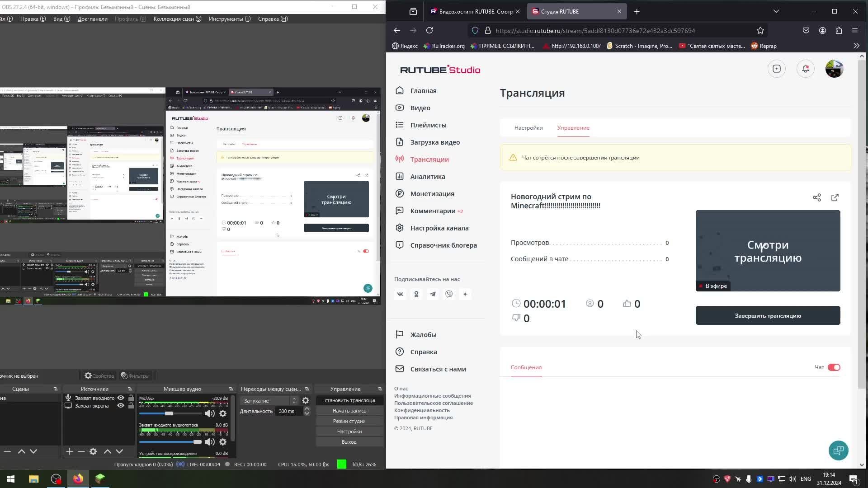Viewport: 868px width, 488px height.
Task: Toggle visibility of Захват входного source
Action: click(x=120, y=398)
